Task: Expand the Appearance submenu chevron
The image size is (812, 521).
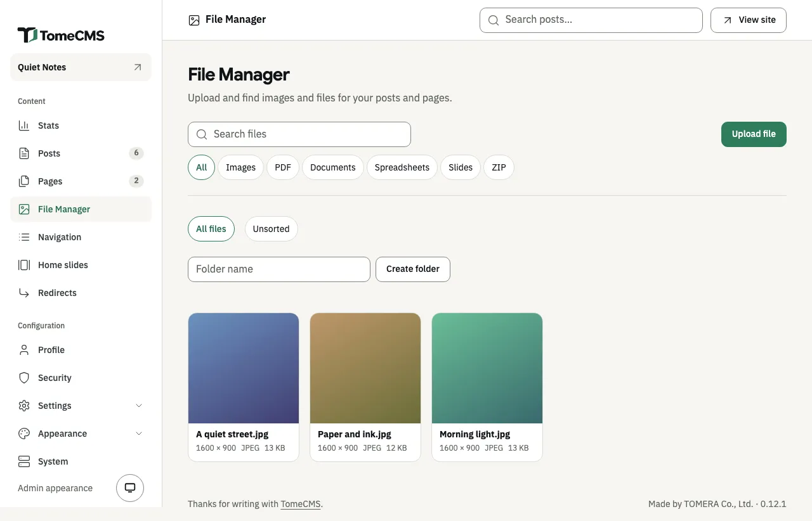Action: point(139,434)
